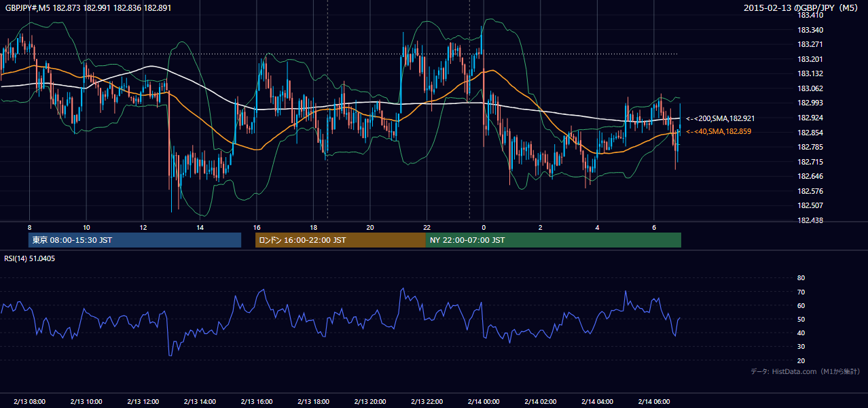Click the 2/14 00:00 bottom date label

click(484, 401)
